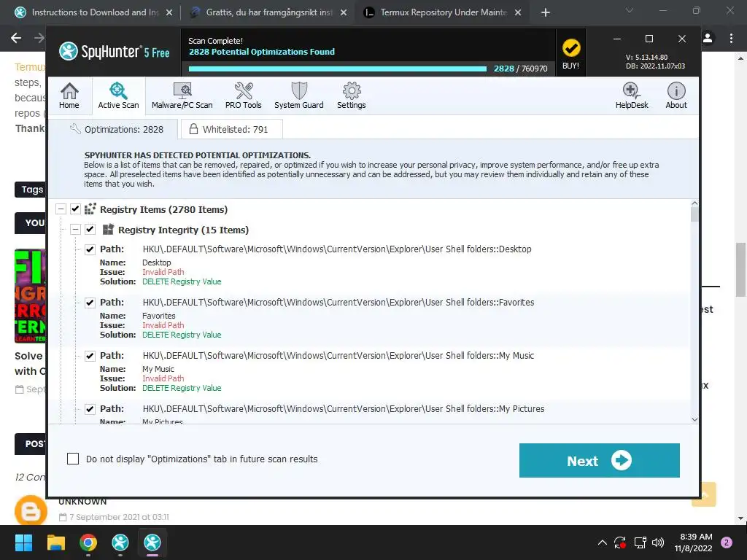The width and height of the screenshot is (747, 560).
Task: Click results list scroll up arrow
Action: [694, 203]
